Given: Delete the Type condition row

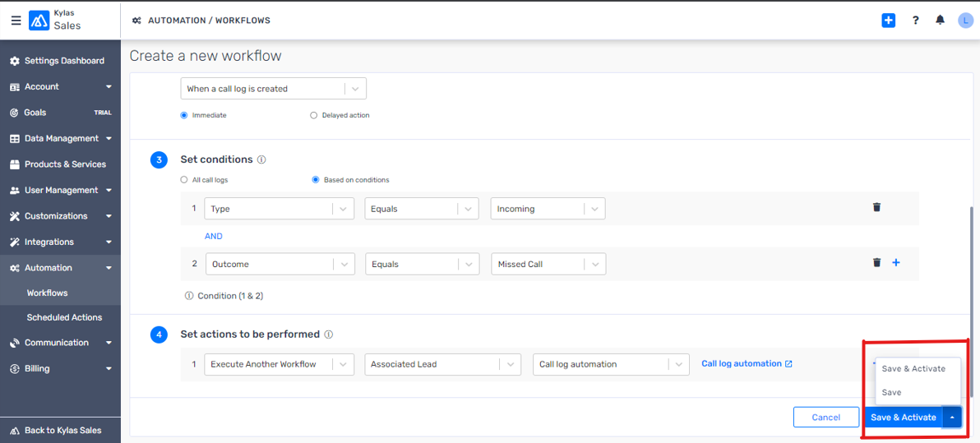Looking at the screenshot, I should (x=876, y=208).
